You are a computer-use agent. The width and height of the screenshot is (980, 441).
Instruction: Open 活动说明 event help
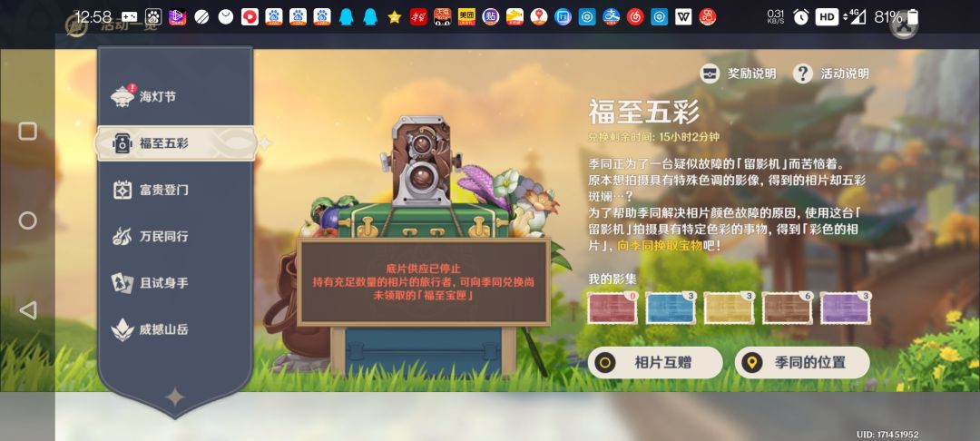pos(830,73)
